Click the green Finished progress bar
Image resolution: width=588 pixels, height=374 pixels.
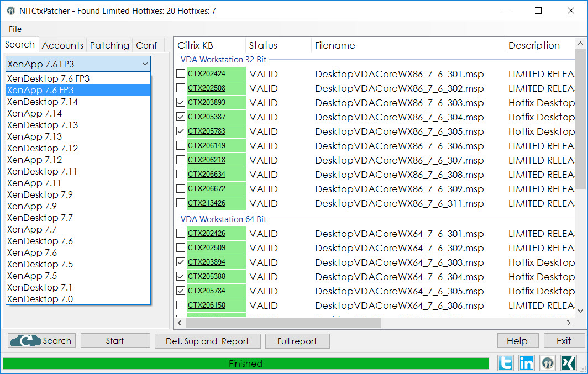245,363
